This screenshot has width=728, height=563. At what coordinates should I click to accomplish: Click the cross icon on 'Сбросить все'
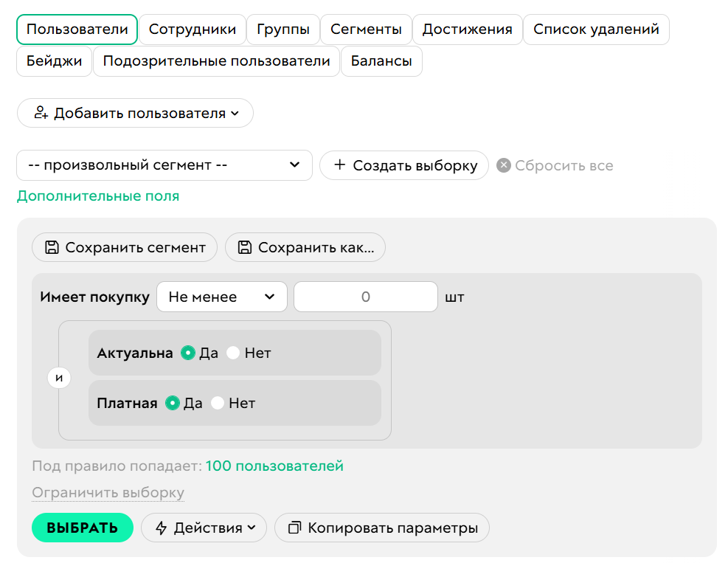(502, 165)
